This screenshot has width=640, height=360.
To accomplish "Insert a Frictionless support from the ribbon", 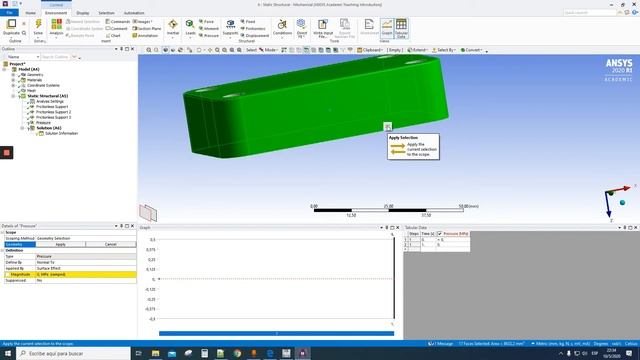I will coord(253,29).
